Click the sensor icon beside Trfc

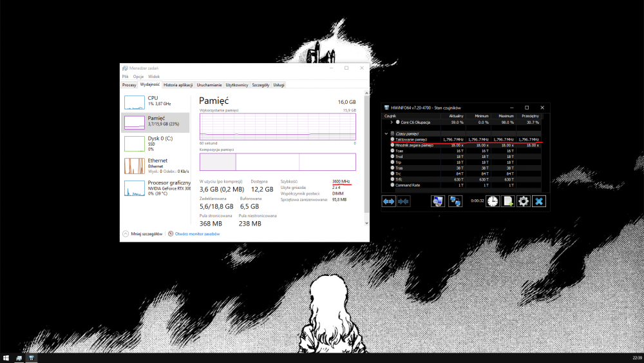(392, 179)
